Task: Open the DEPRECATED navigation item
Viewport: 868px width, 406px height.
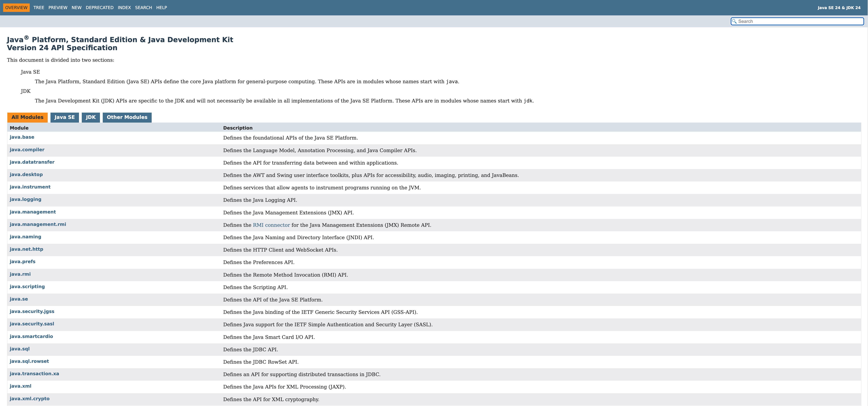Action: coord(99,7)
